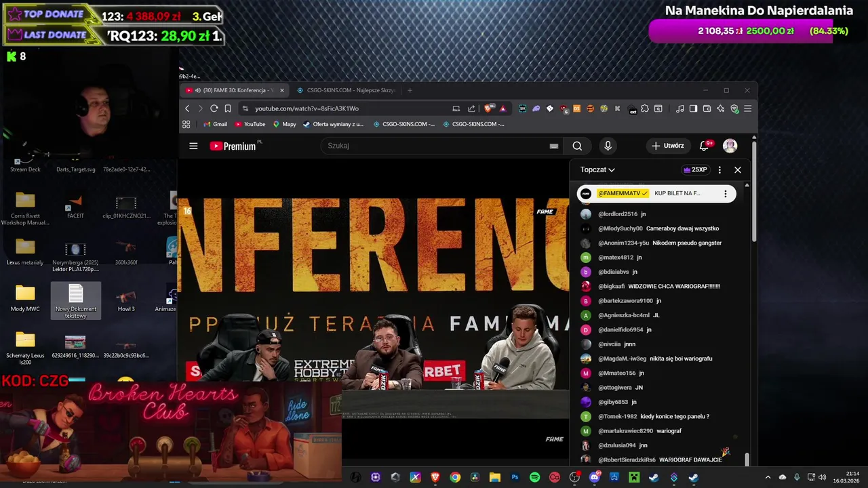Open the bookmarks bar apps grid icon
The height and width of the screenshot is (488, 868).
(x=186, y=124)
